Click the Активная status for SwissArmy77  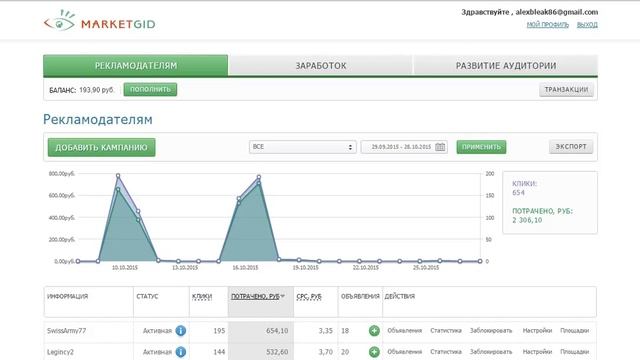(157, 331)
